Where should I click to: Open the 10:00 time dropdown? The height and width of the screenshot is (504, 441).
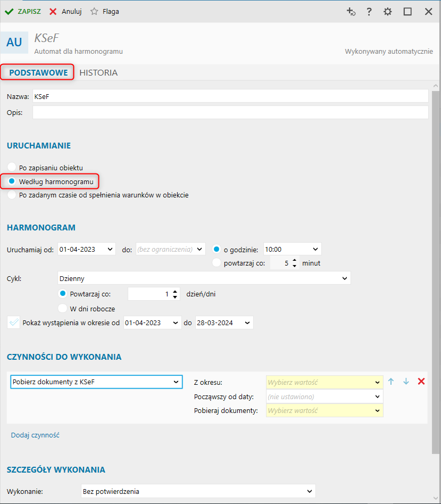[315, 250]
